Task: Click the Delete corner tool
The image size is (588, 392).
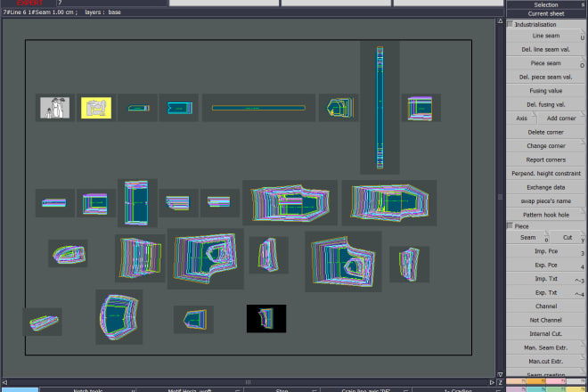Action: [545, 132]
